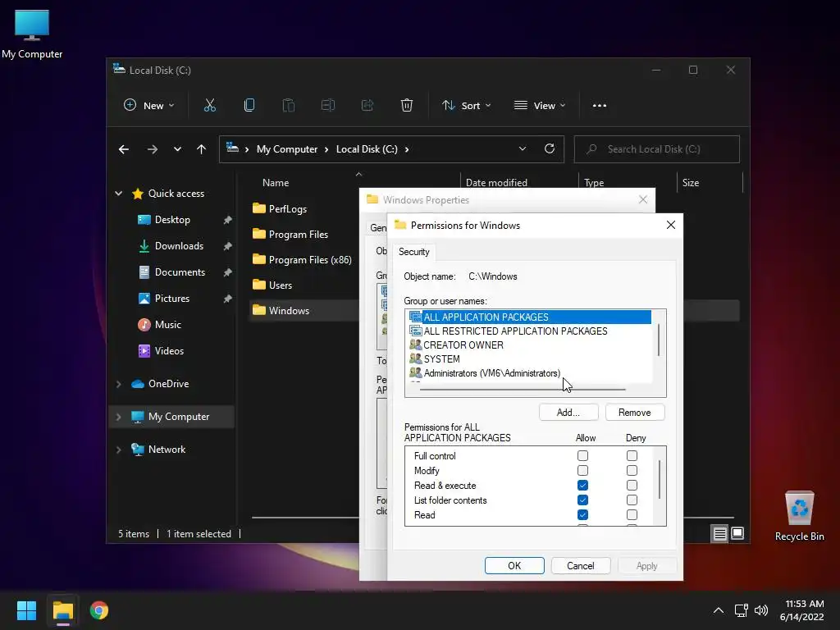840x630 pixels.
Task: Click the permissions list vertical scrollbar
Action: tap(660, 479)
